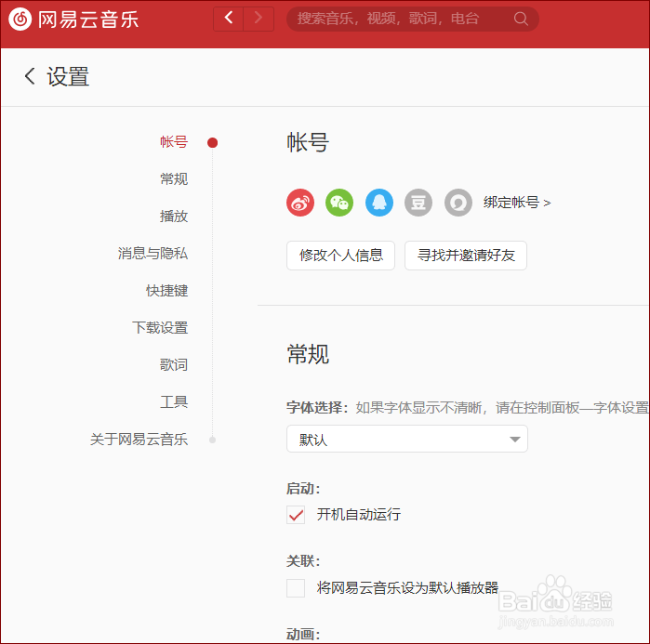Uncheck 开机自动运行 checkbox
Viewport: 650px width, 644px height.
click(296, 515)
